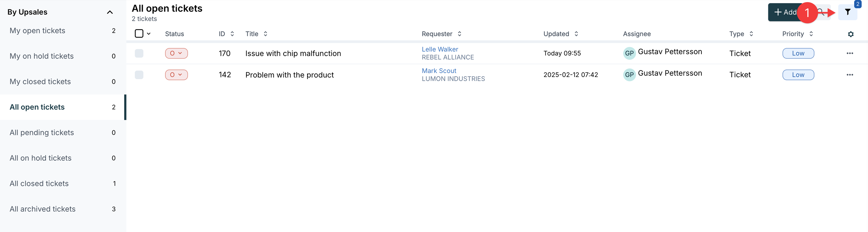Image resolution: width=868 pixels, height=232 pixels.
Task: Collapse the By Upsales section
Action: [x=110, y=12]
